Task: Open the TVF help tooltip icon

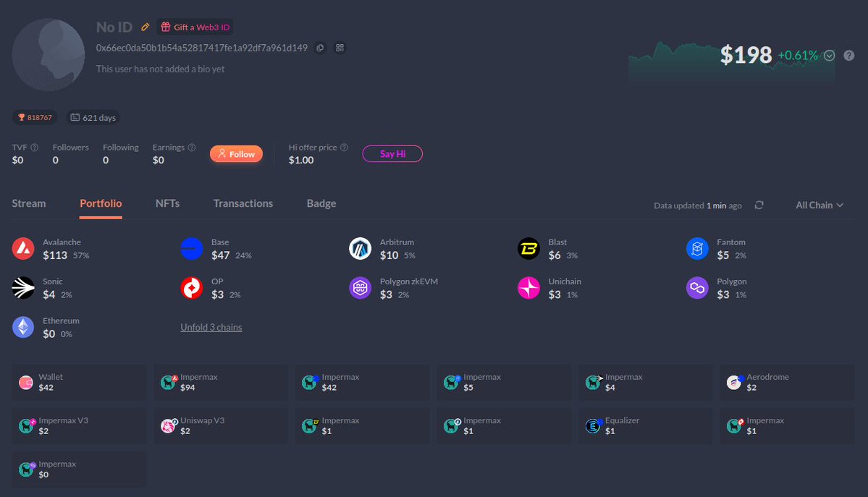Action: (34, 147)
